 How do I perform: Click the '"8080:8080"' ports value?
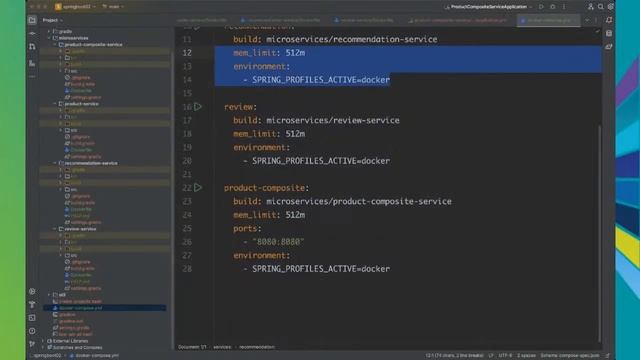tap(278, 242)
